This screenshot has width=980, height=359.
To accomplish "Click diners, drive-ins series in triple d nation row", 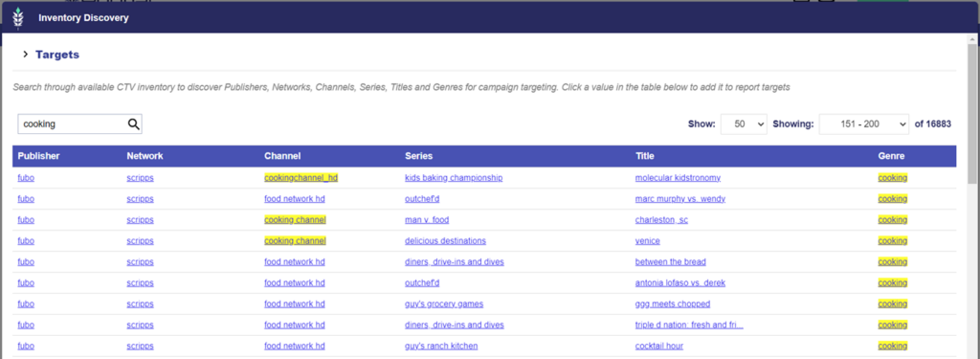I will (x=455, y=325).
